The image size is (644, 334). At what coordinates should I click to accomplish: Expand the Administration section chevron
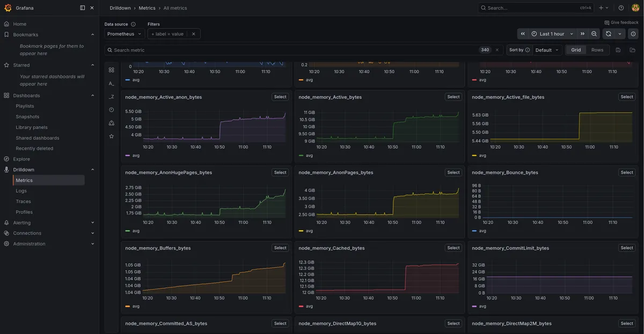pyautogui.click(x=92, y=244)
